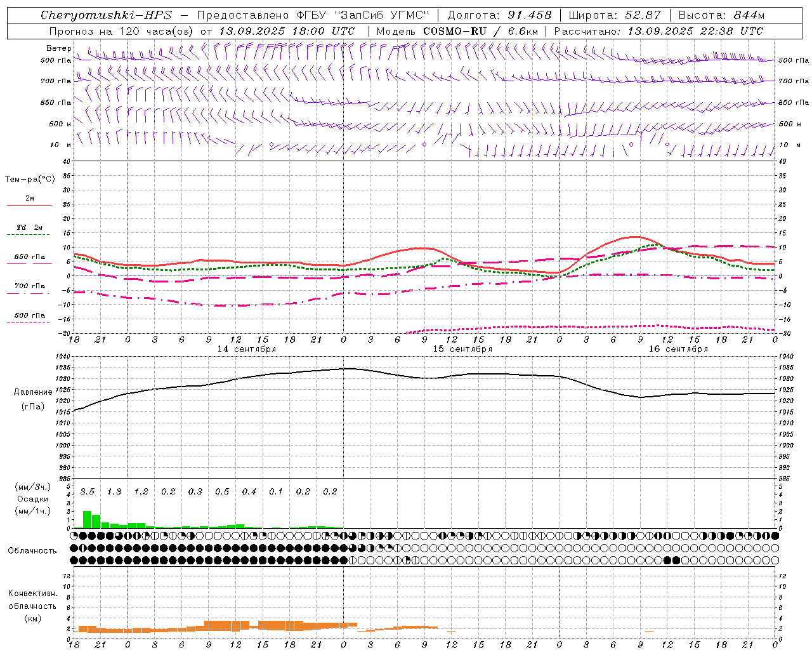Click the '(мм/1ч.)' unit label
This screenshot has width=812, height=650.
(32, 511)
